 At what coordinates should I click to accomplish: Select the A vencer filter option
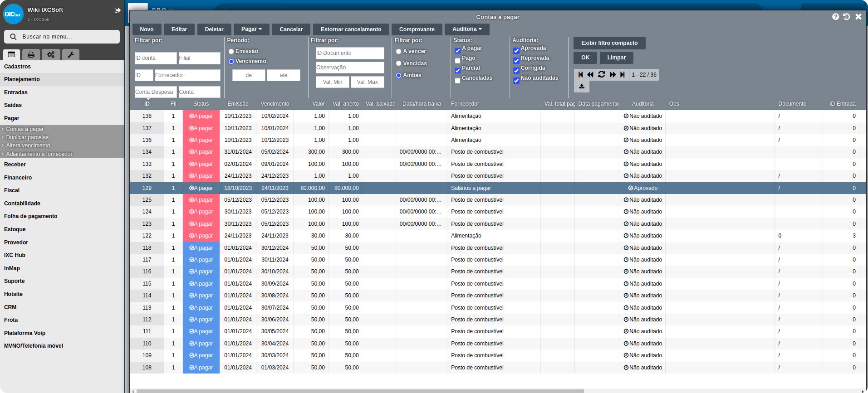tap(399, 52)
